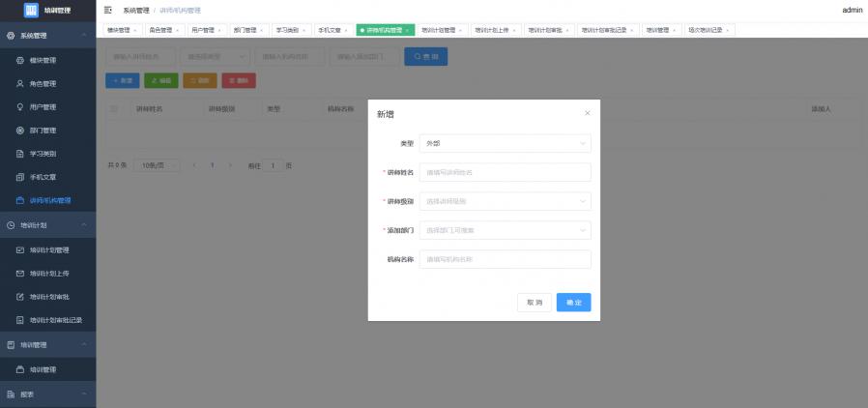This screenshot has width=868, height=408.
Task: Click the 讲师姓名 input field in dialog
Action: point(506,172)
